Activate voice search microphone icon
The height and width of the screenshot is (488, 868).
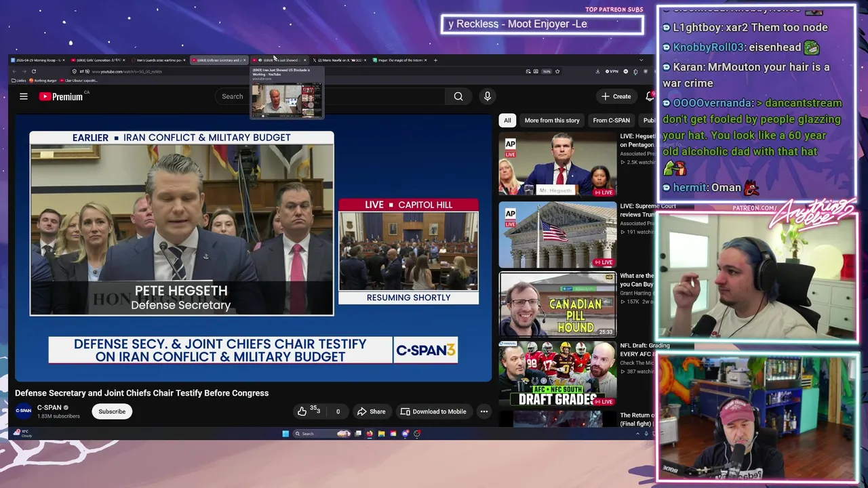pyautogui.click(x=487, y=96)
